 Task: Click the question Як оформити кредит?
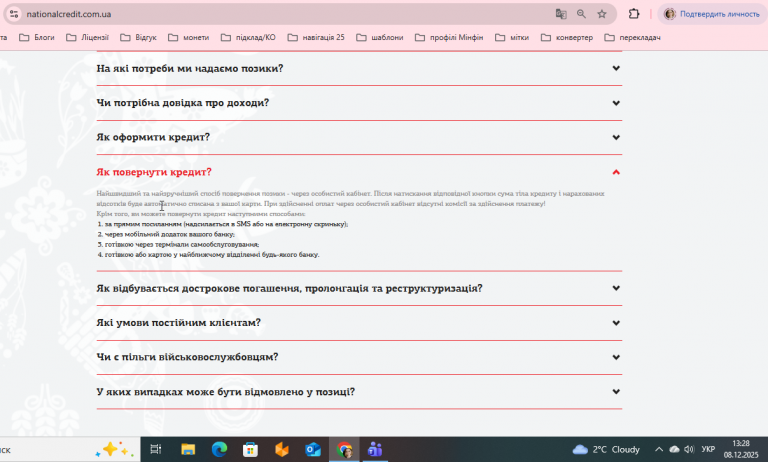[x=153, y=137]
